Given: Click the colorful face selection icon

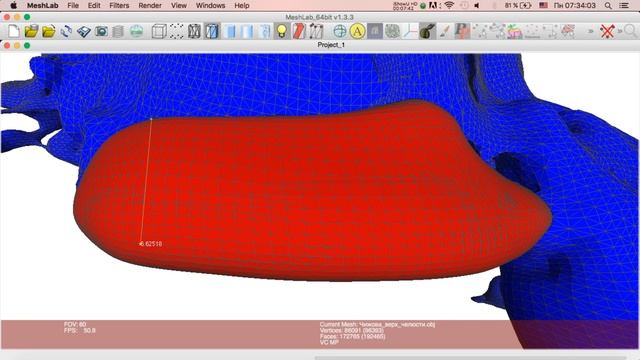Looking at the screenshot, I should (515, 31).
